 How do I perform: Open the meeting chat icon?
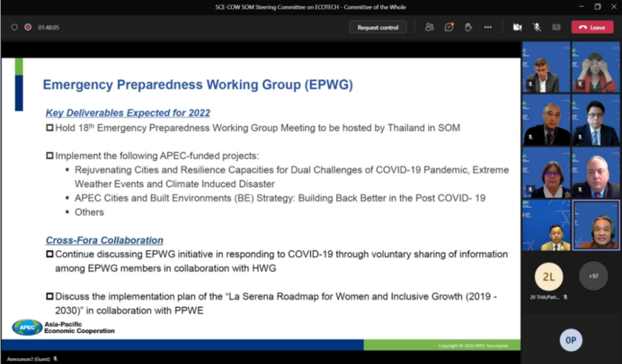[x=449, y=27]
